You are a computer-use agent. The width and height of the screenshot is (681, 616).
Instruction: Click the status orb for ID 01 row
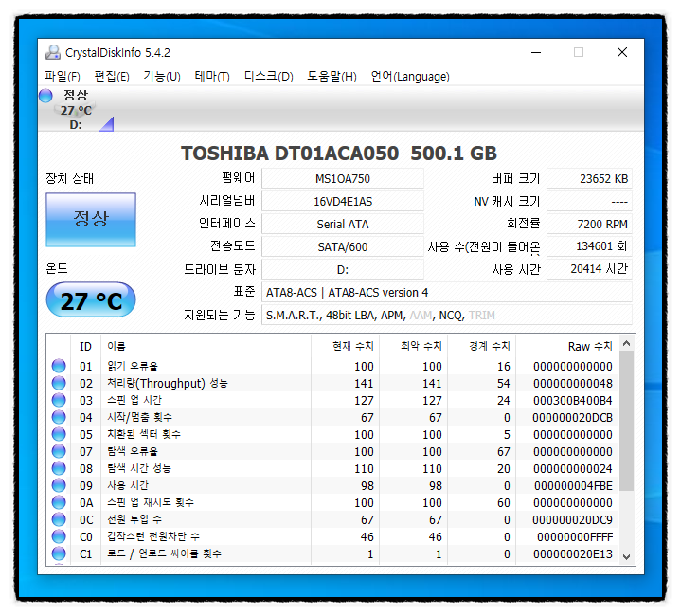tap(59, 366)
